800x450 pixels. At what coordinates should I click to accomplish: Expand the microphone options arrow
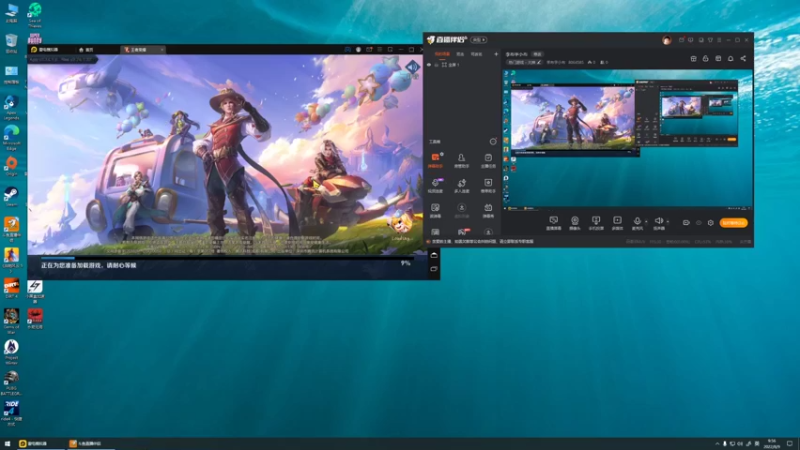coord(646,221)
